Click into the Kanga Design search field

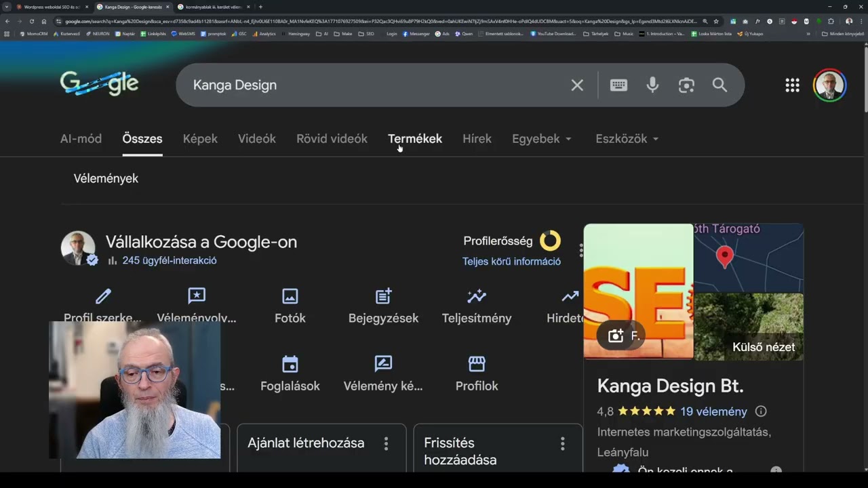coord(373,85)
